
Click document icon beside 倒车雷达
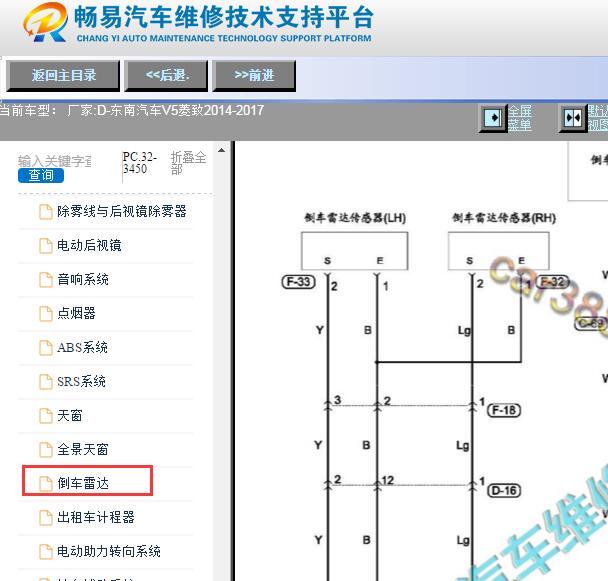[46, 484]
